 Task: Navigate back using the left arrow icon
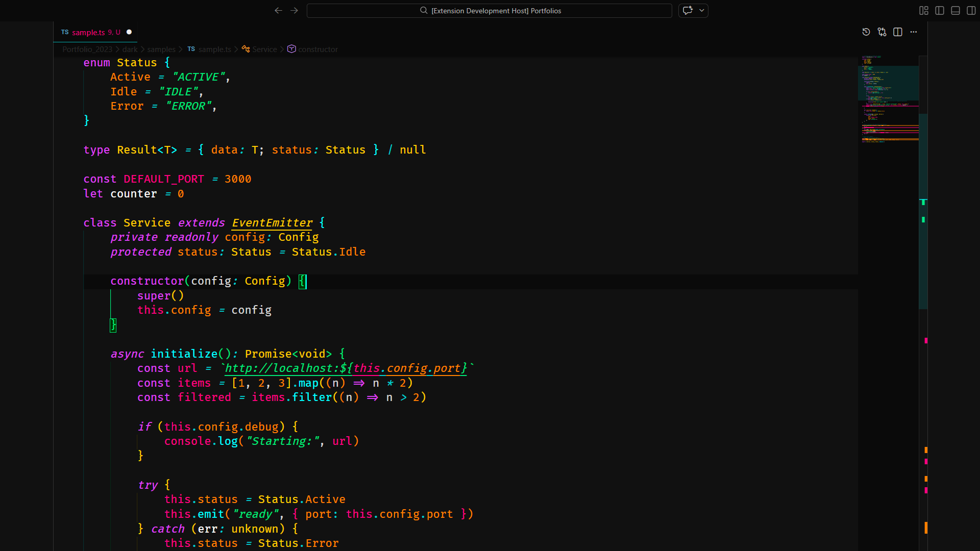[x=278, y=10]
